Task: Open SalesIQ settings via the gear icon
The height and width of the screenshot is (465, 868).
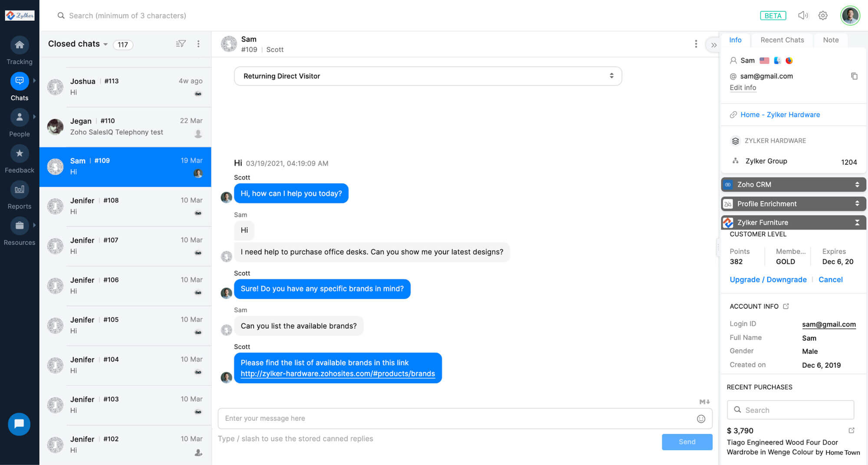Action: tap(823, 15)
